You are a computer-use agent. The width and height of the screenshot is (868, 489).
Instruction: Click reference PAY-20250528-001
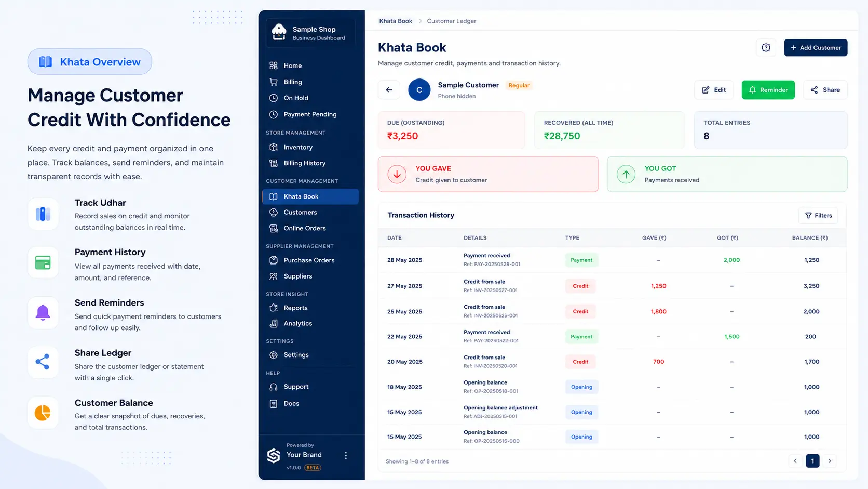(x=492, y=264)
